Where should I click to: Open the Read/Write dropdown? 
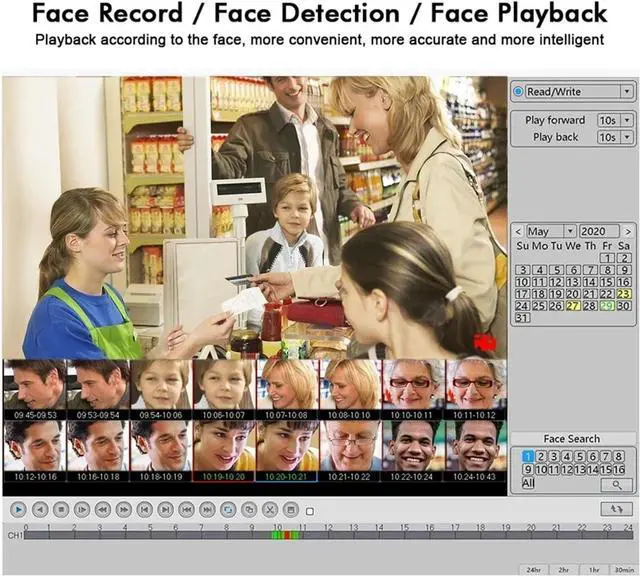coord(626,92)
